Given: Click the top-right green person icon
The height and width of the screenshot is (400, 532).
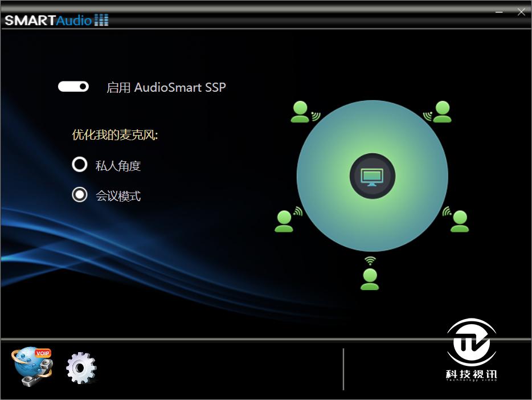Looking at the screenshot, I should 443,112.
